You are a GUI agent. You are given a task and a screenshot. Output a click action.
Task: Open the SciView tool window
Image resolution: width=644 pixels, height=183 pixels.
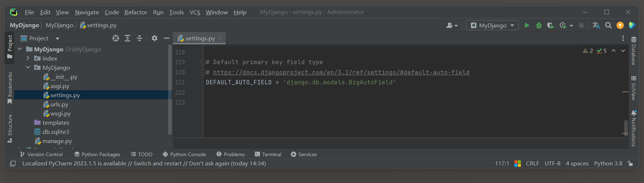634,88
